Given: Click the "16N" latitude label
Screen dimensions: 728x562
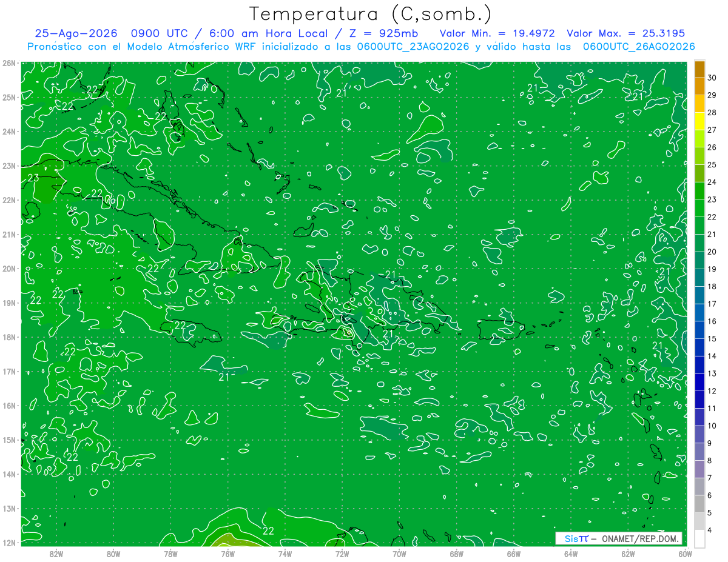Looking at the screenshot, I should coord(9,406).
